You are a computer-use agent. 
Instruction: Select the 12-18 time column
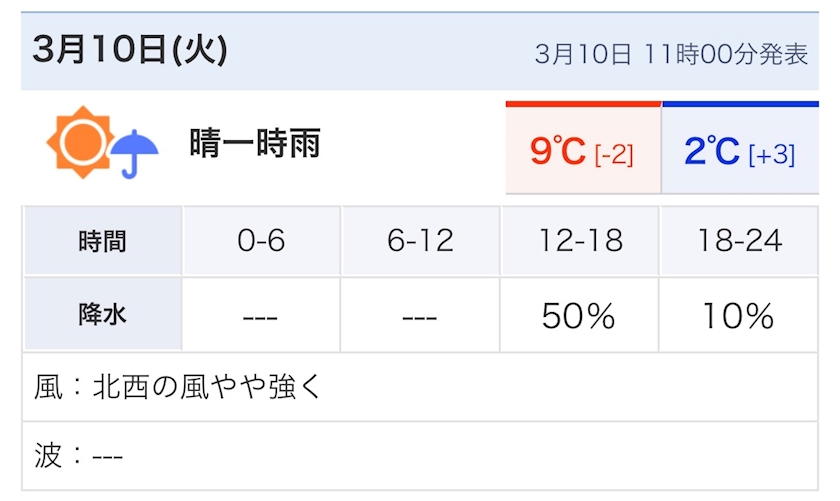pyautogui.click(x=579, y=241)
